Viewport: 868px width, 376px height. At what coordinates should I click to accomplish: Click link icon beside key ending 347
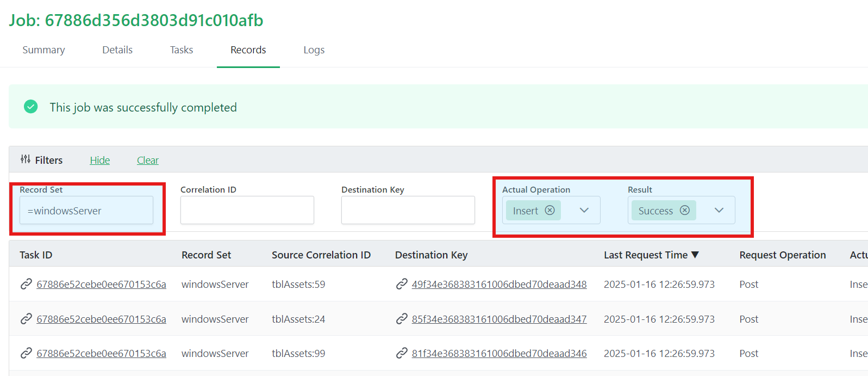click(x=402, y=319)
